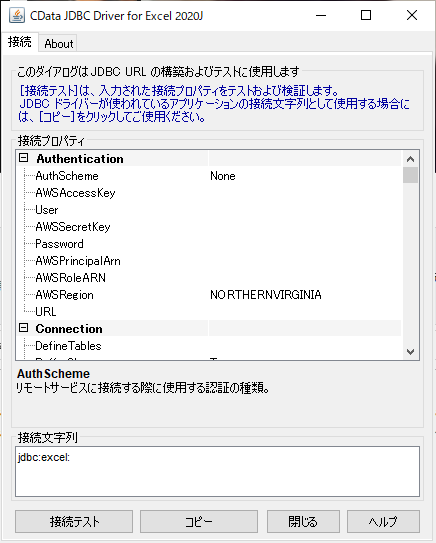Image resolution: width=436 pixels, height=543 pixels.
Task: Select the AWSSecretKey property
Action: 73,227
